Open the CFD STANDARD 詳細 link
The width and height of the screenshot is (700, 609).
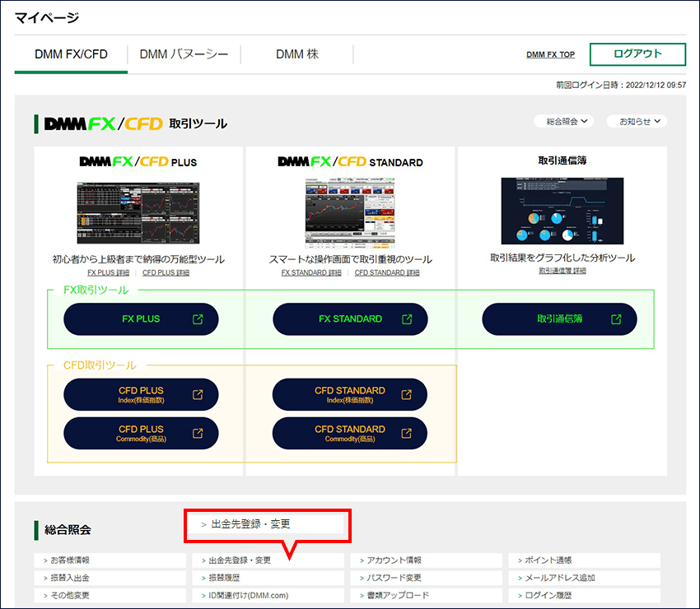point(387,272)
